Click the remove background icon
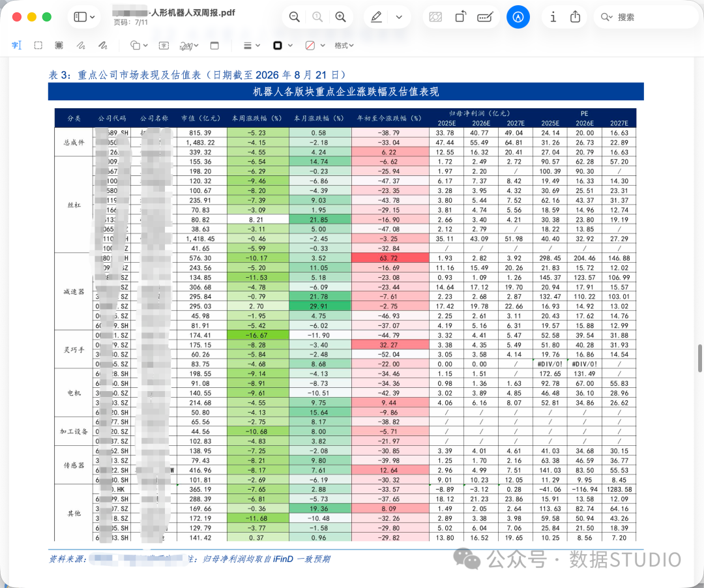The height and width of the screenshot is (588, 704). click(x=435, y=17)
